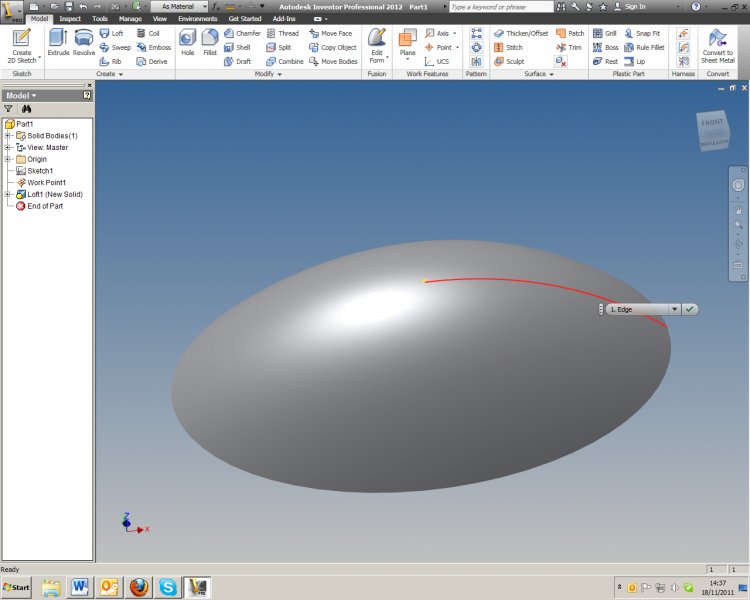The image size is (750, 600).
Task: Confirm selection with green checkmark
Action: (x=690, y=309)
